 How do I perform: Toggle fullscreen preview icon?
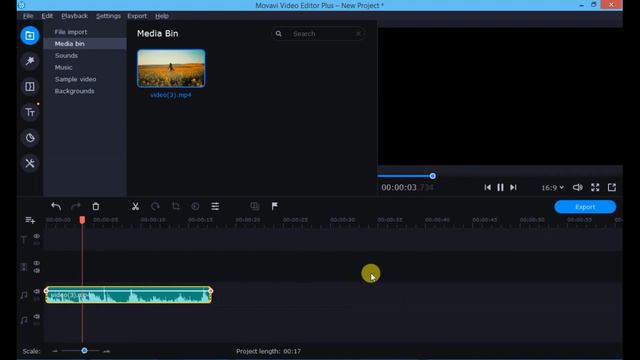click(x=595, y=187)
